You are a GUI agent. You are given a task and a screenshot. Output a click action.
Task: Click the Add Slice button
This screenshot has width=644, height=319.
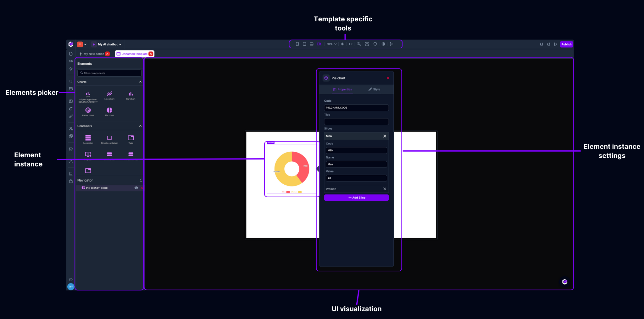[356, 197]
